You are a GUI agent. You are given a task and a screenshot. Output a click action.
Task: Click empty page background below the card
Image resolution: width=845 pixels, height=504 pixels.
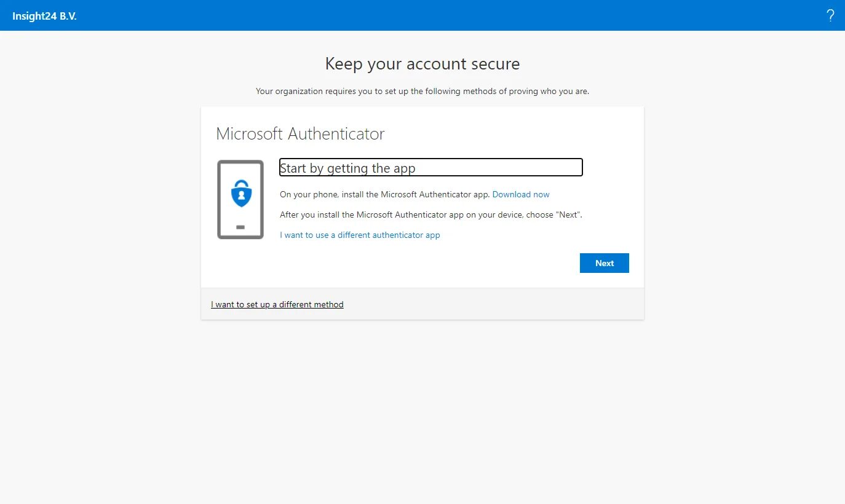coord(422,412)
